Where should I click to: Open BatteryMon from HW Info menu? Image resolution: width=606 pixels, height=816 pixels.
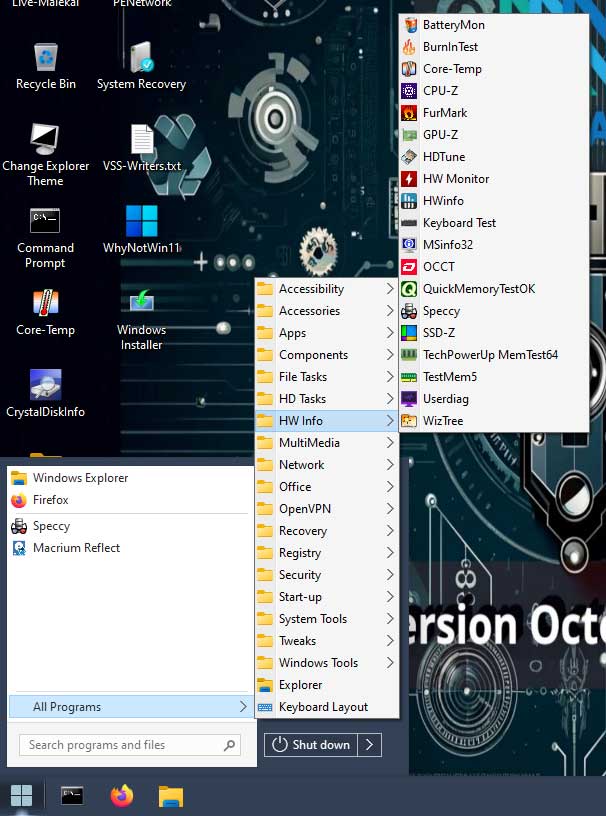click(494, 25)
